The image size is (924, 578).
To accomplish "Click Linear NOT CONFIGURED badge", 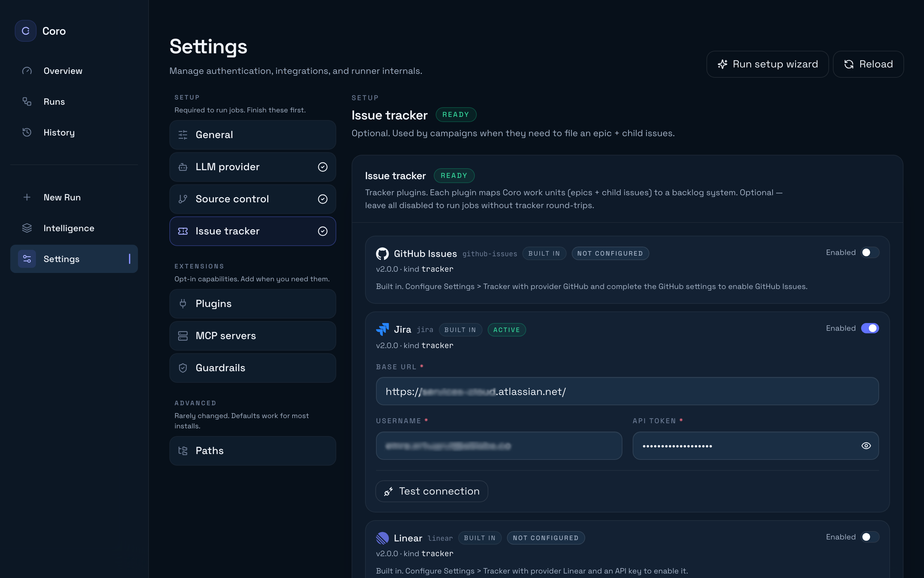I will point(546,538).
